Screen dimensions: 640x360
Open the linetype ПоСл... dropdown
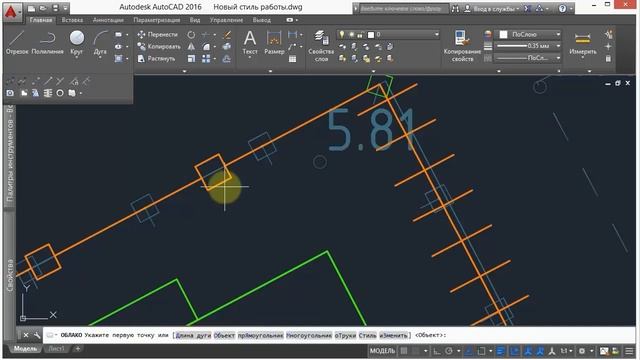558,58
